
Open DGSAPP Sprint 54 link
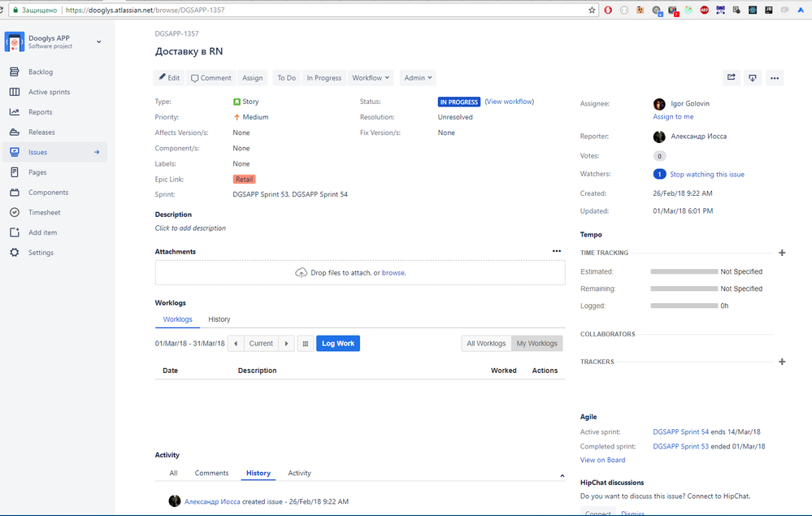680,432
